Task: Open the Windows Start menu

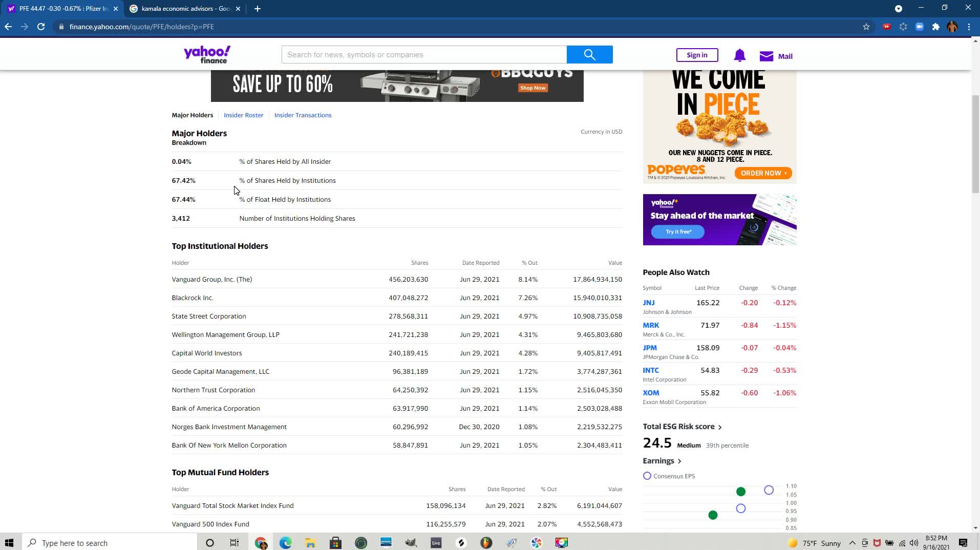Action: (9, 543)
